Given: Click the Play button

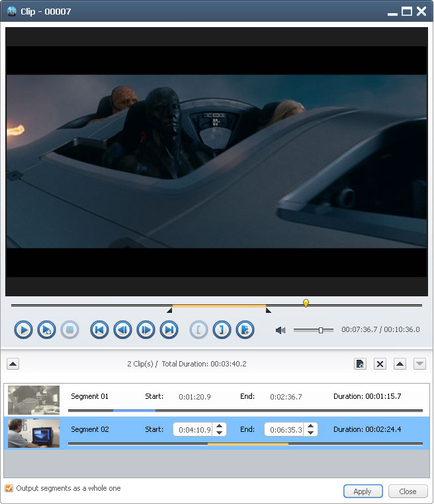Looking at the screenshot, I should (x=23, y=330).
